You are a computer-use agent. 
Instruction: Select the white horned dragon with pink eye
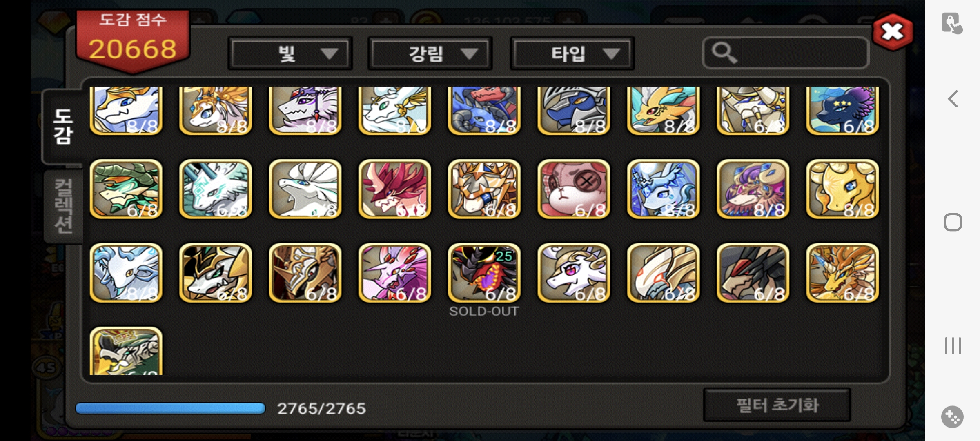(x=574, y=273)
